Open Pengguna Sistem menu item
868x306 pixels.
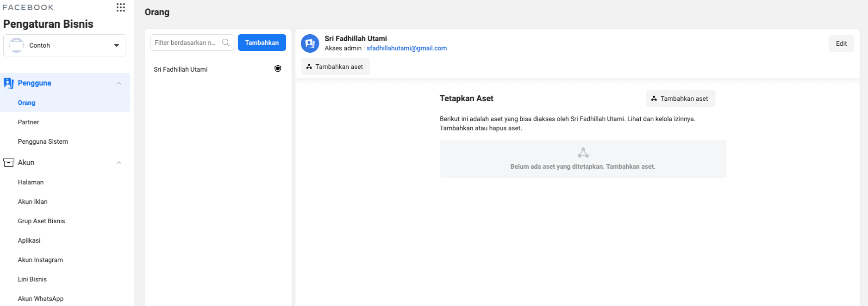pyautogui.click(x=43, y=141)
